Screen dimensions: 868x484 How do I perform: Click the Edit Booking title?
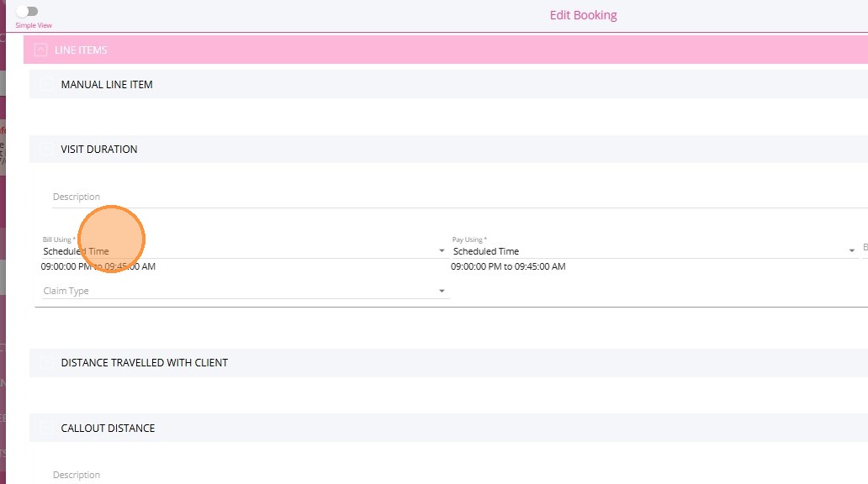click(583, 15)
